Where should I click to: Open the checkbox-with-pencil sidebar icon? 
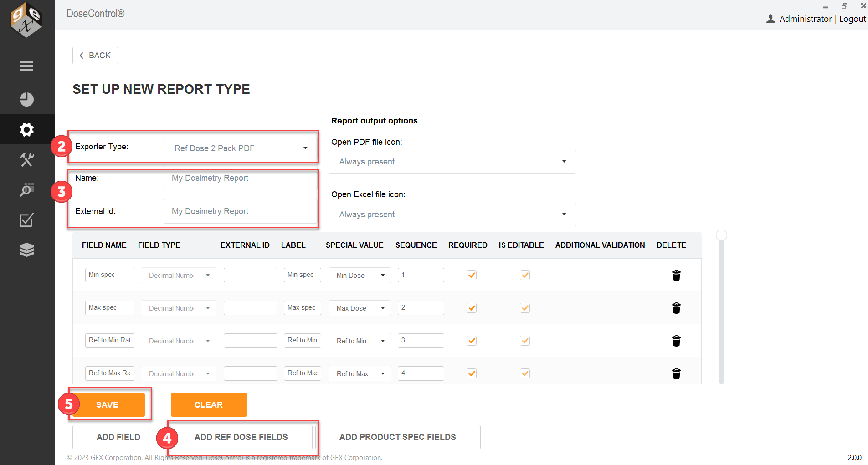[x=26, y=220]
